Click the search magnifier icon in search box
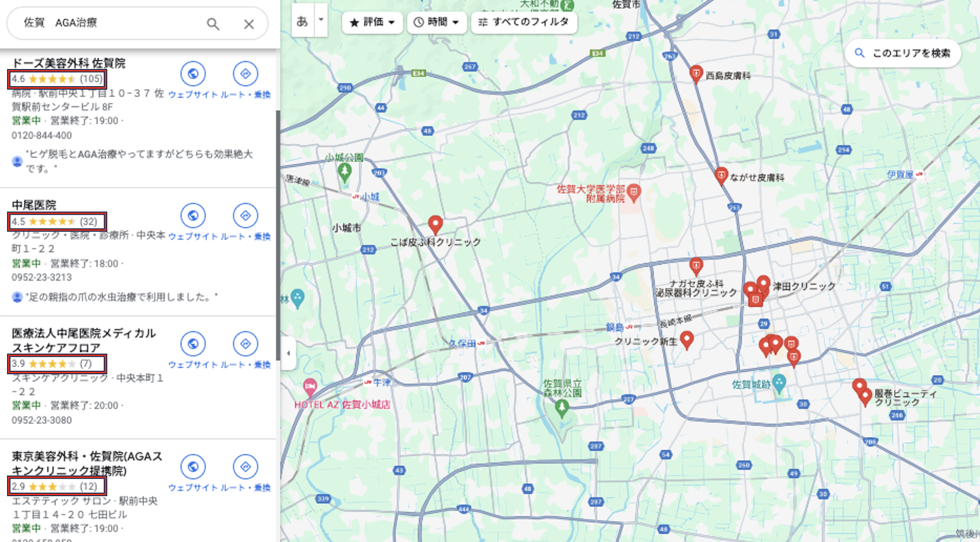 tap(213, 24)
